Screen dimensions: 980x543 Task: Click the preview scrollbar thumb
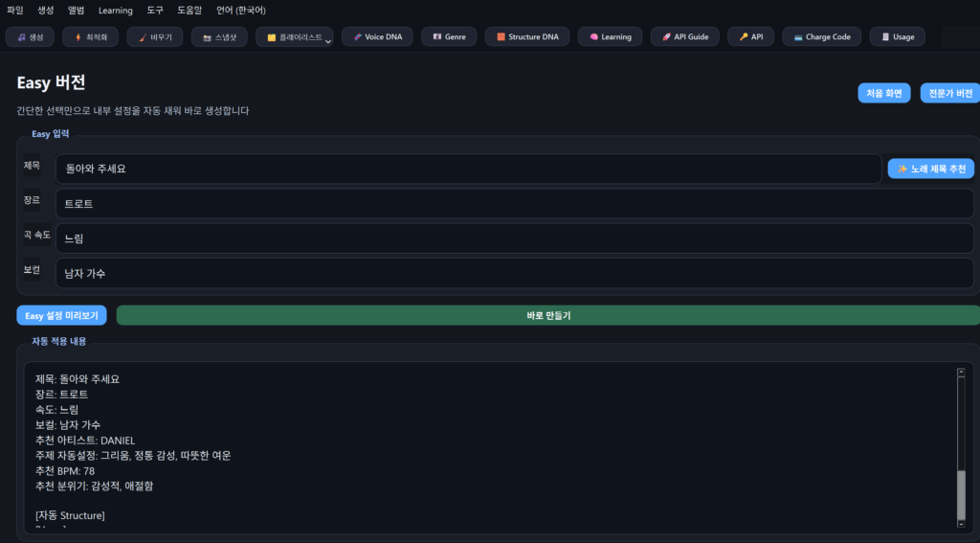tap(961, 494)
